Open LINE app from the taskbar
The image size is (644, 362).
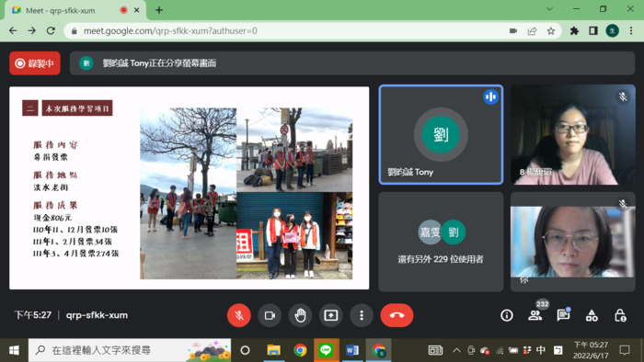[x=326, y=350]
